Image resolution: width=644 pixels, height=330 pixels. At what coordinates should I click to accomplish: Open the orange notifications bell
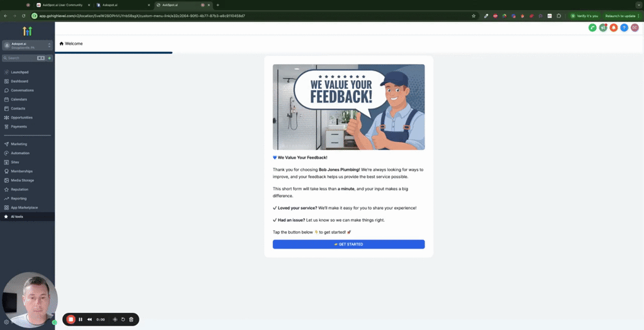pyautogui.click(x=614, y=28)
